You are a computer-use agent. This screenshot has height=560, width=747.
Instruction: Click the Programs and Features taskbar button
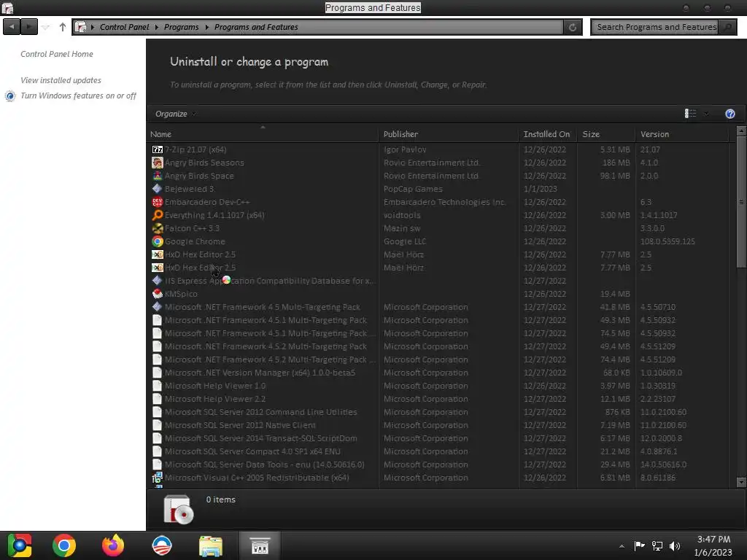(260, 545)
